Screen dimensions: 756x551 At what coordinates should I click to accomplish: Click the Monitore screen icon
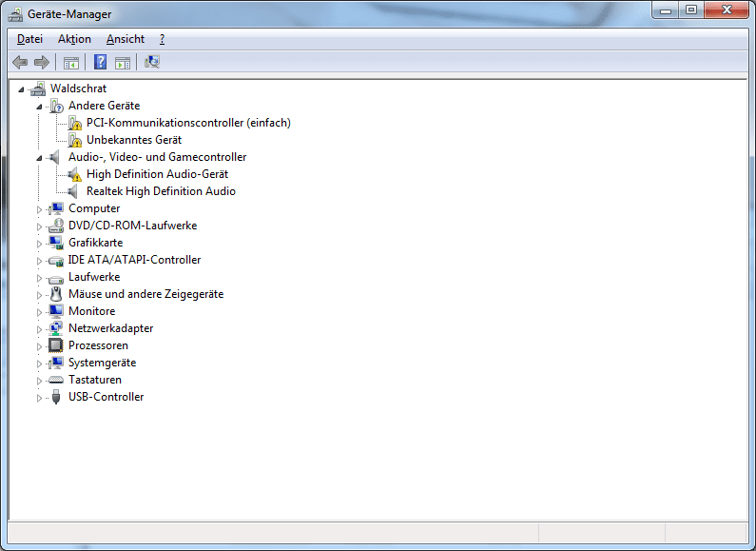56,311
